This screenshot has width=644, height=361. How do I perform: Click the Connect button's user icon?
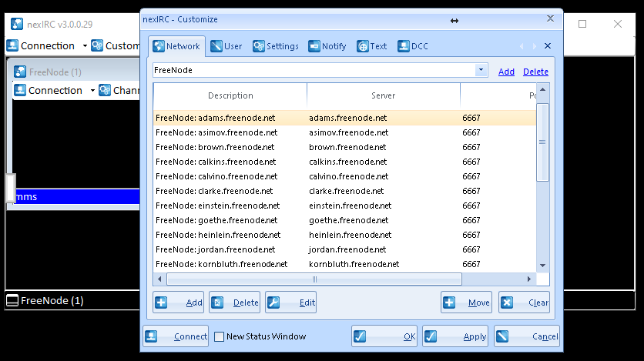click(151, 336)
